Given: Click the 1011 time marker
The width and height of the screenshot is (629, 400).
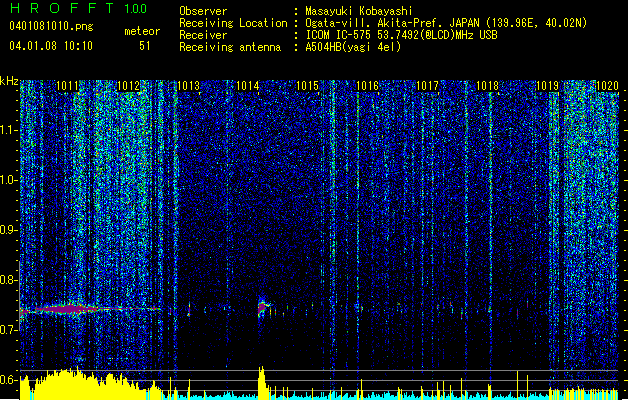Looking at the screenshot, I should (67, 86).
